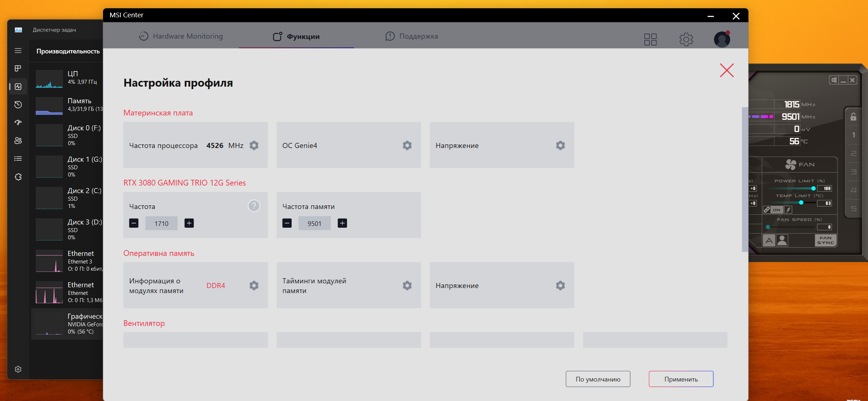
Task: Click the user profile avatar
Action: click(722, 39)
